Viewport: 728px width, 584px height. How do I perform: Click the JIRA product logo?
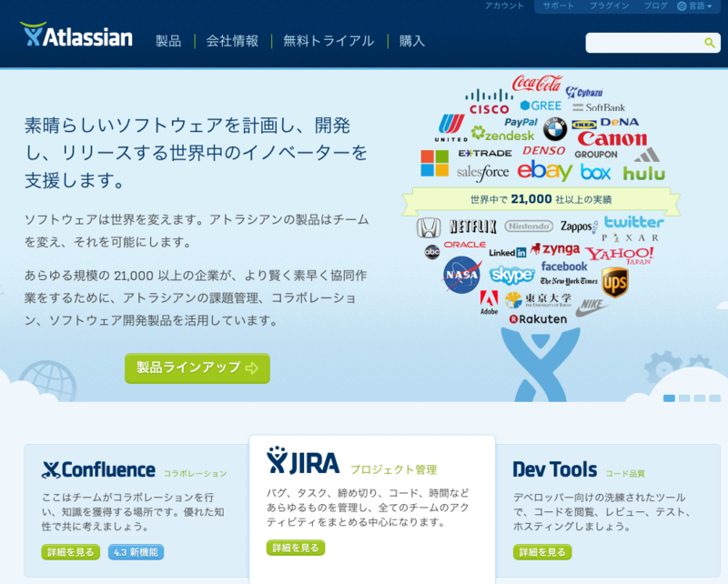point(303,461)
